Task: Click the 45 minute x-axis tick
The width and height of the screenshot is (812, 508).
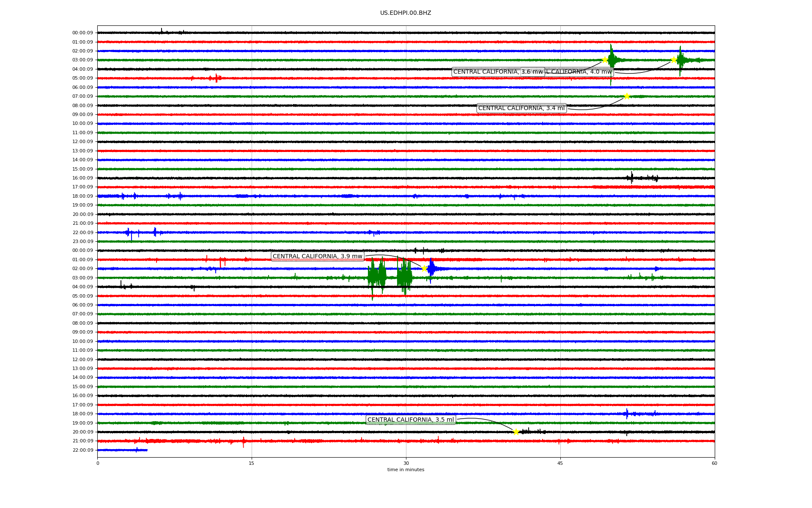Action: [x=560, y=463]
